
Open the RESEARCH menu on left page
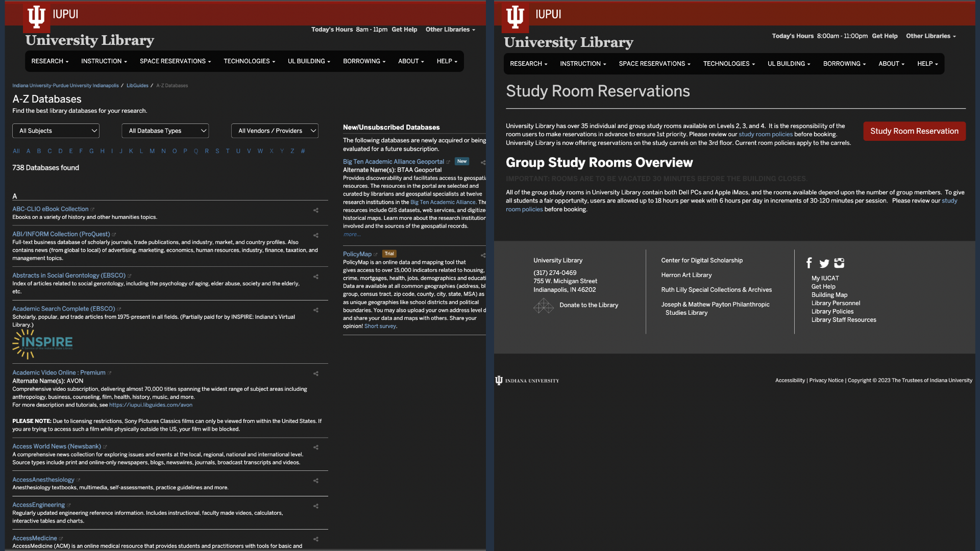pyautogui.click(x=50, y=61)
